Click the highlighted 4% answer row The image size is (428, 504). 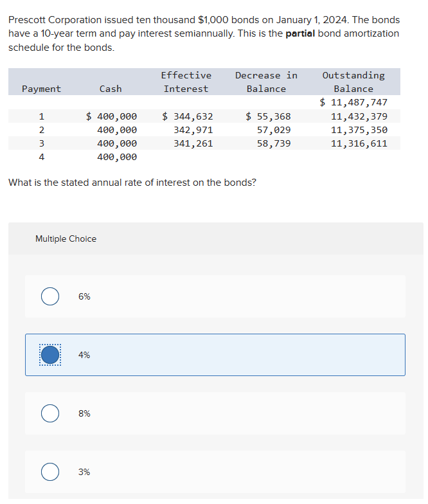click(x=215, y=355)
